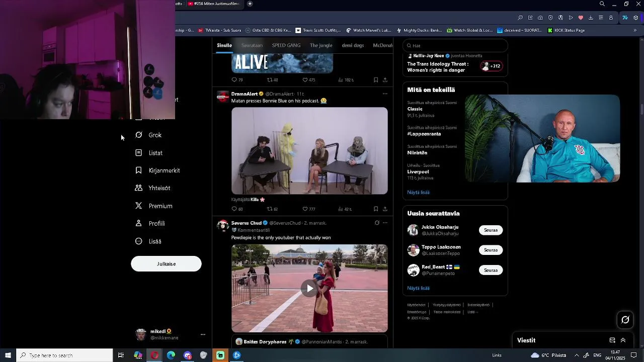Open the Windows notification center

click(634, 355)
